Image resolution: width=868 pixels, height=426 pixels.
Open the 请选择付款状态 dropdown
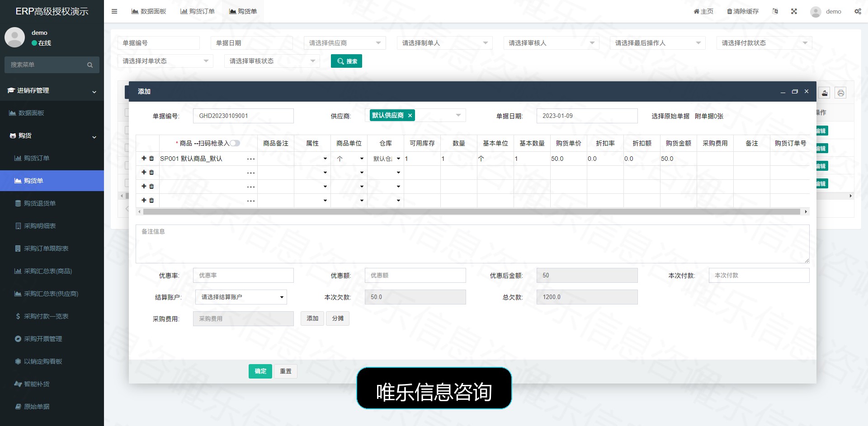(x=764, y=43)
